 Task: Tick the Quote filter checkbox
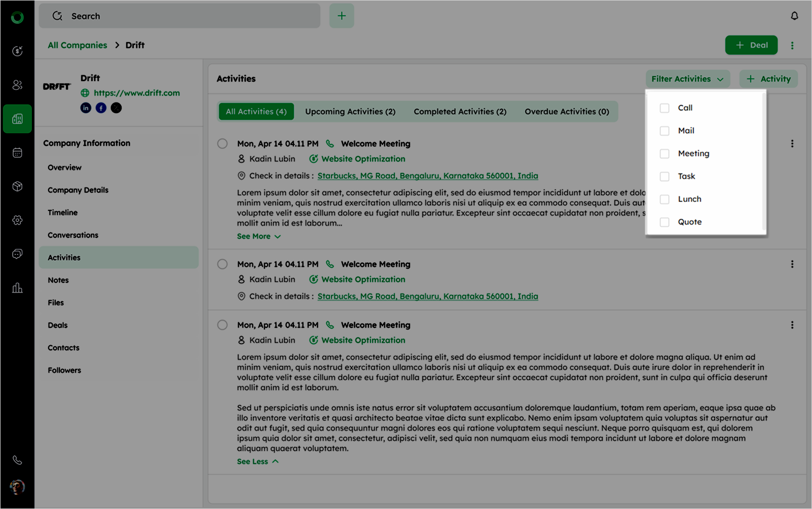coord(665,222)
